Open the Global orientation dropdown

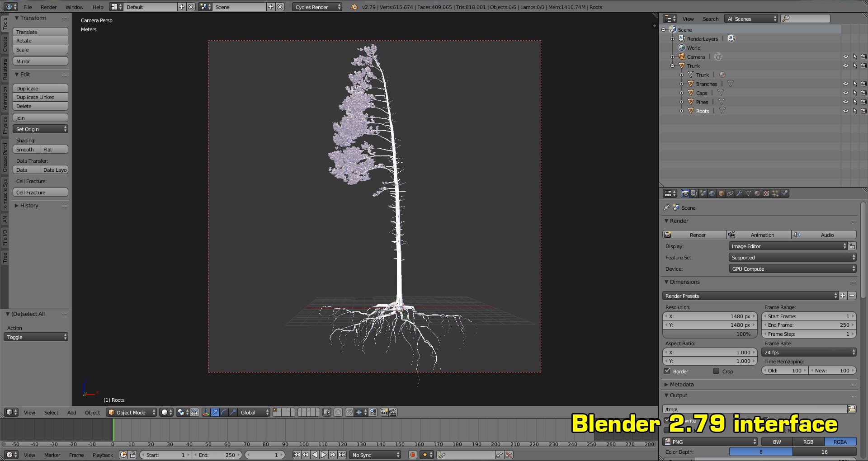[x=255, y=412]
